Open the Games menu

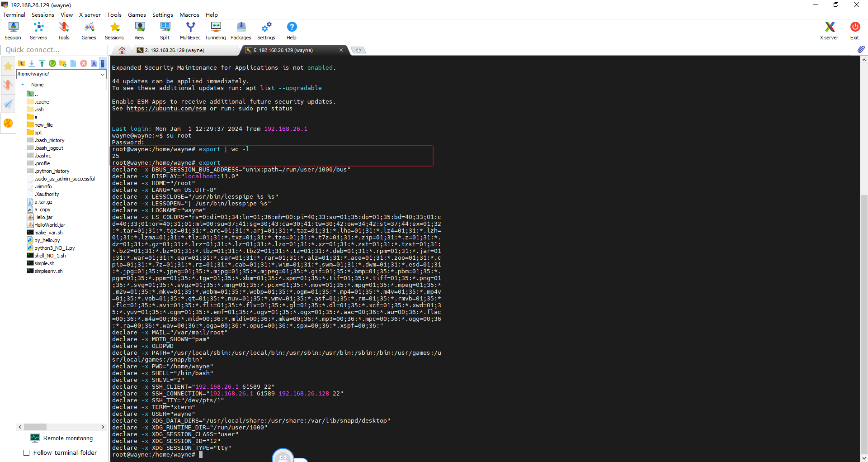tap(137, 14)
